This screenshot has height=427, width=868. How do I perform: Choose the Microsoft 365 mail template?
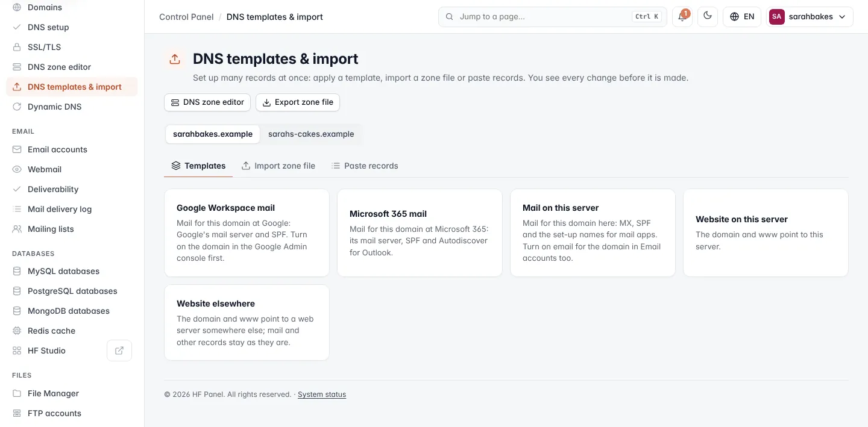tap(420, 233)
